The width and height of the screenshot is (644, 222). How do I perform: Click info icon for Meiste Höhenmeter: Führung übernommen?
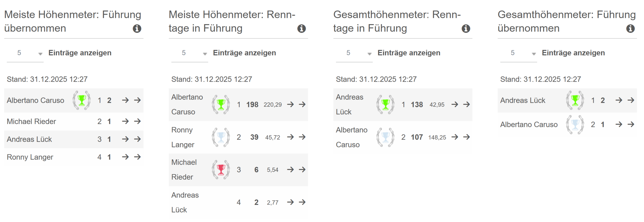[x=137, y=29]
